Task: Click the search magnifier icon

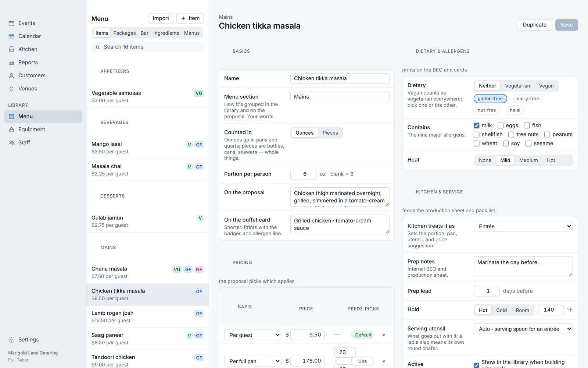Action: [98, 47]
